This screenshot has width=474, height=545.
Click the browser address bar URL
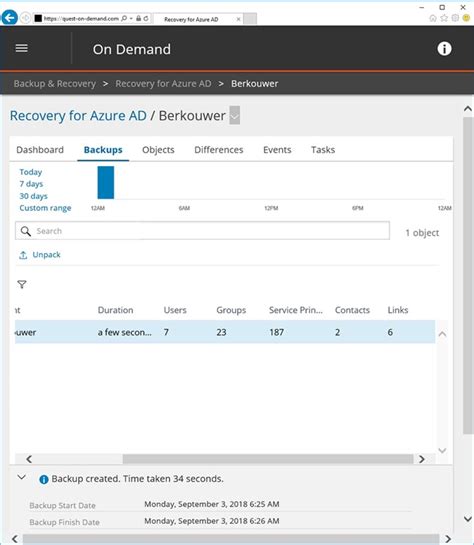(x=81, y=18)
